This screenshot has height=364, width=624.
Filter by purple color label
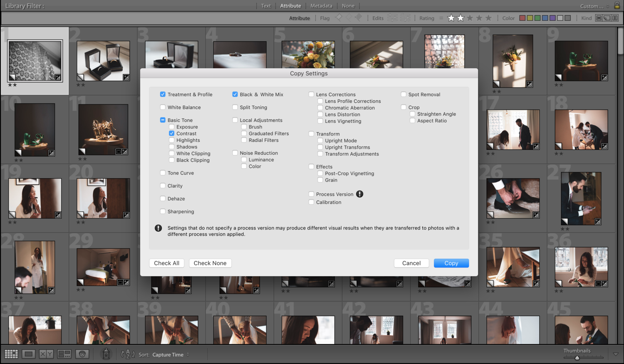[552, 18]
